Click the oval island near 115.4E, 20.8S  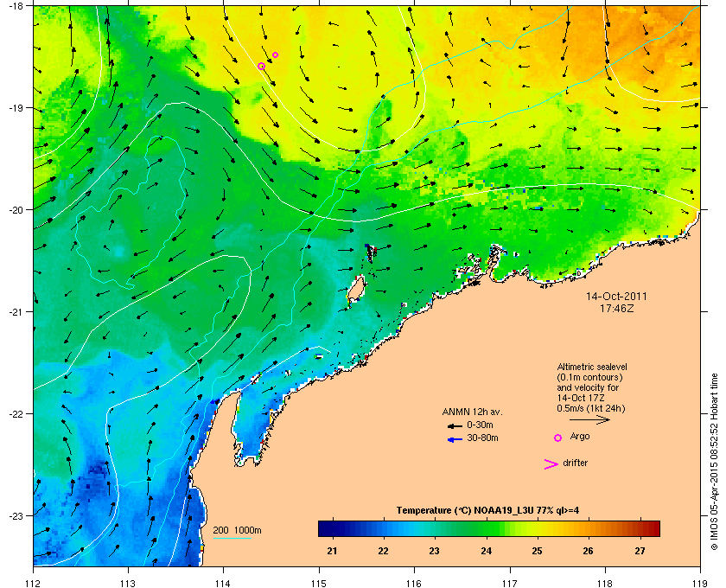pos(356,290)
